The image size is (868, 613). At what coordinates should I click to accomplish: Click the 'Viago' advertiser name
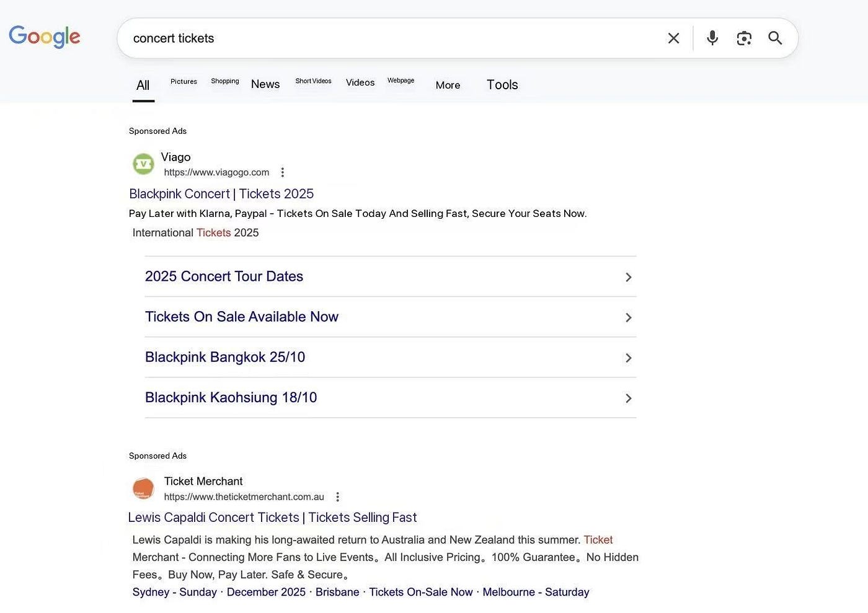pyautogui.click(x=175, y=157)
